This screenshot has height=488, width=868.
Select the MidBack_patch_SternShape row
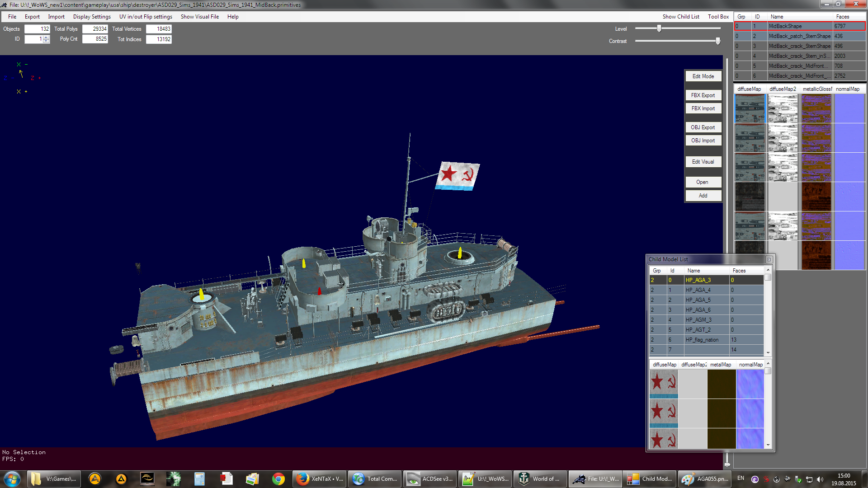coord(799,36)
